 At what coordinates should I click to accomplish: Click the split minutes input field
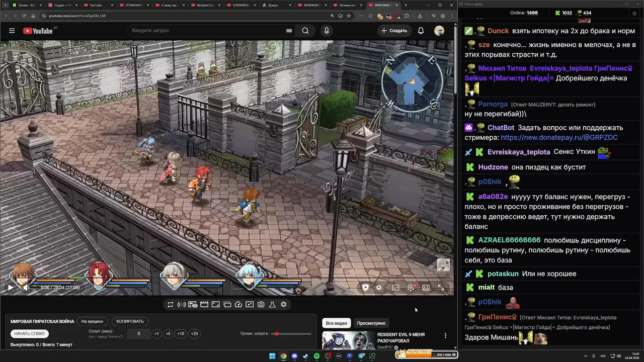click(138, 334)
